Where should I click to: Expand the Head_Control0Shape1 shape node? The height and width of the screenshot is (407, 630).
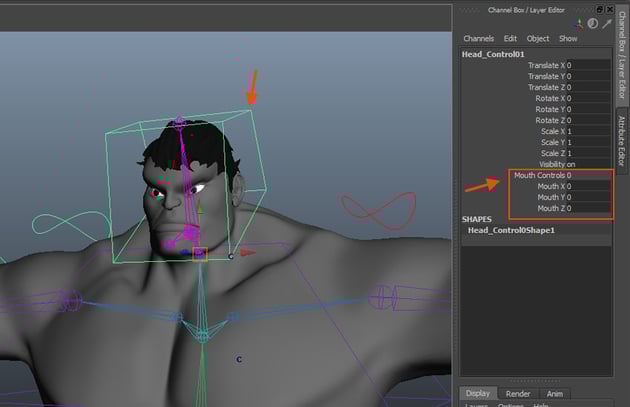[512, 230]
